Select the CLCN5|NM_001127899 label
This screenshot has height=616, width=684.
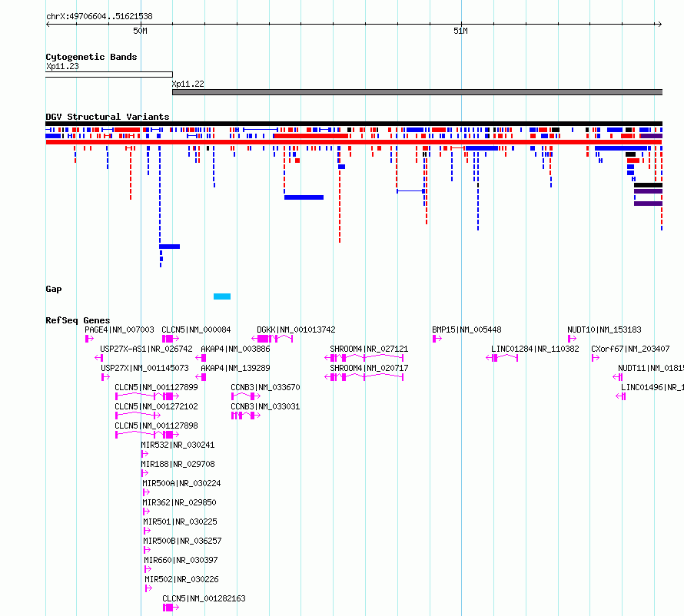click(x=156, y=387)
